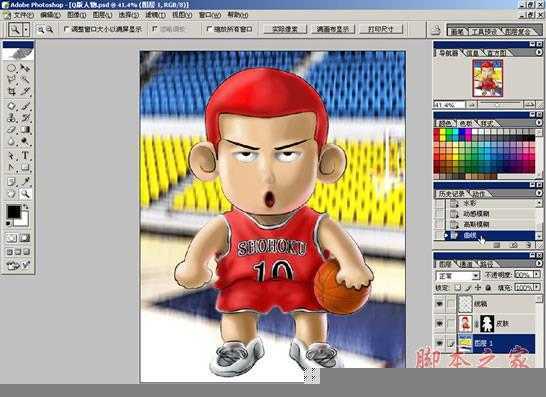Select the Elliptical Marquee tool
The image size is (546, 397).
coord(11,68)
